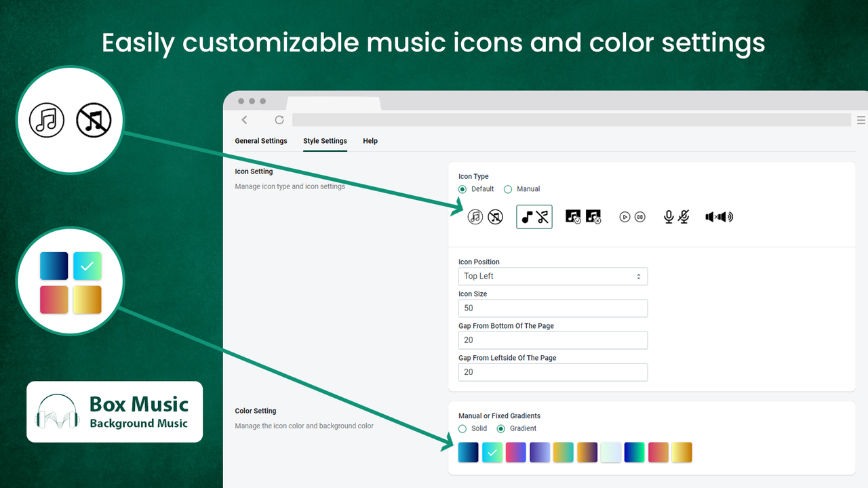Switch to the Style Settings tab

pos(325,141)
